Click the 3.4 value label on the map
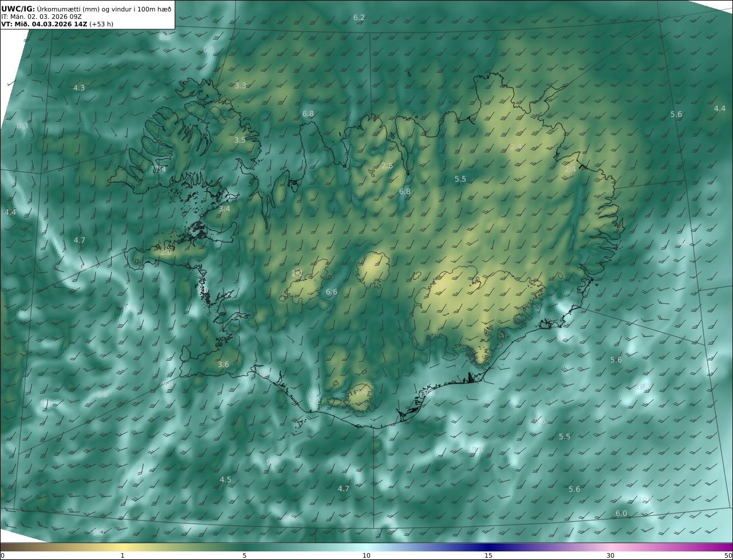The image size is (733, 560). click(x=224, y=209)
